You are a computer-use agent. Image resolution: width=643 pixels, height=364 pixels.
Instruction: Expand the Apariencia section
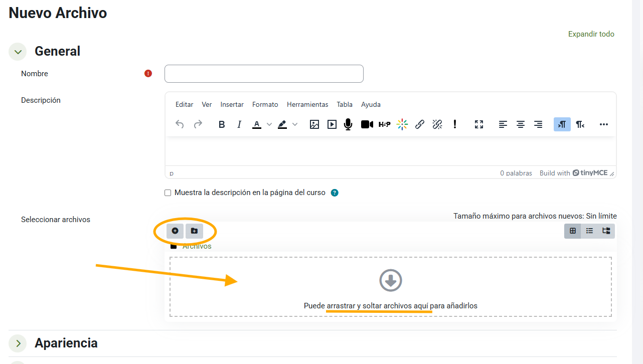[x=18, y=343]
